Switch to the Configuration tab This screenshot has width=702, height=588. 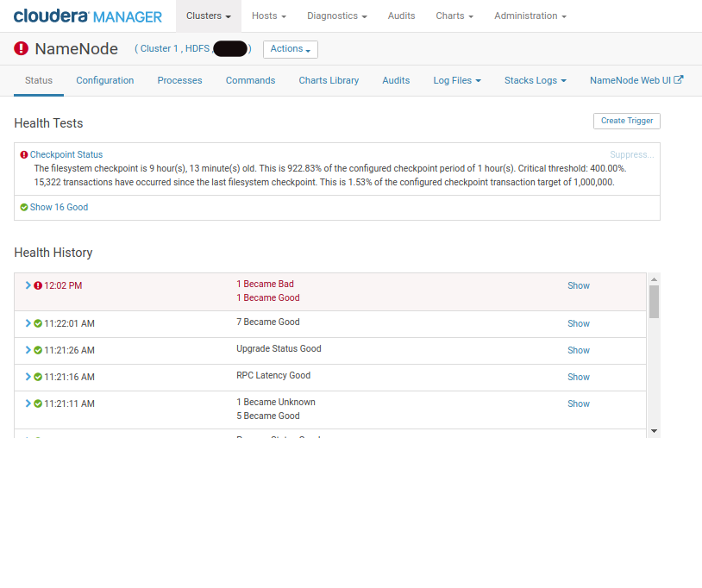[x=104, y=80]
